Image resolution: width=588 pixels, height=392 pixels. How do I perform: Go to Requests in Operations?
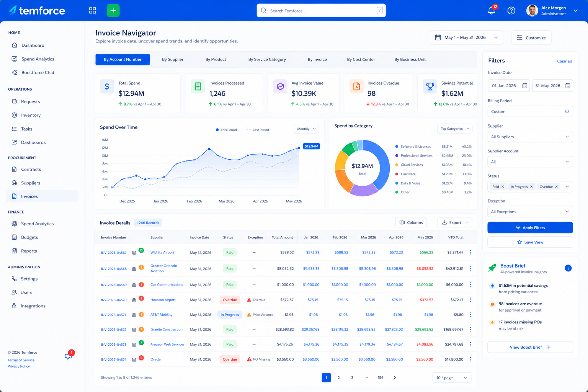31,101
